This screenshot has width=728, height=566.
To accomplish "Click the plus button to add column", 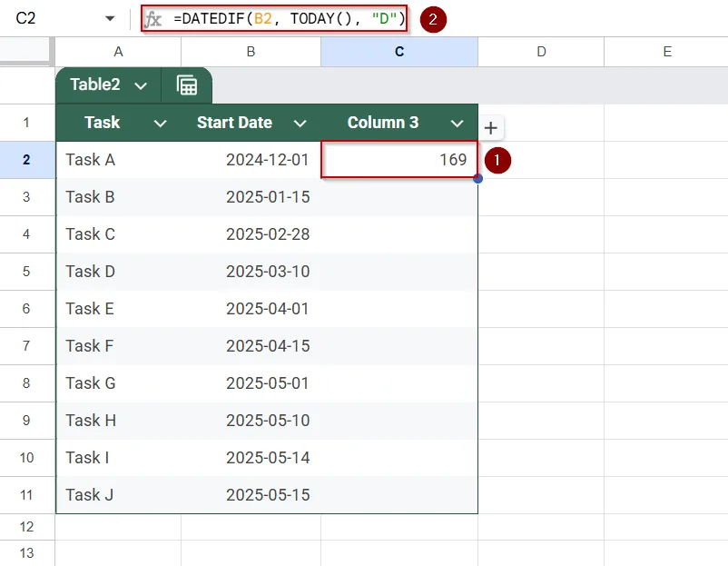I will click(491, 128).
